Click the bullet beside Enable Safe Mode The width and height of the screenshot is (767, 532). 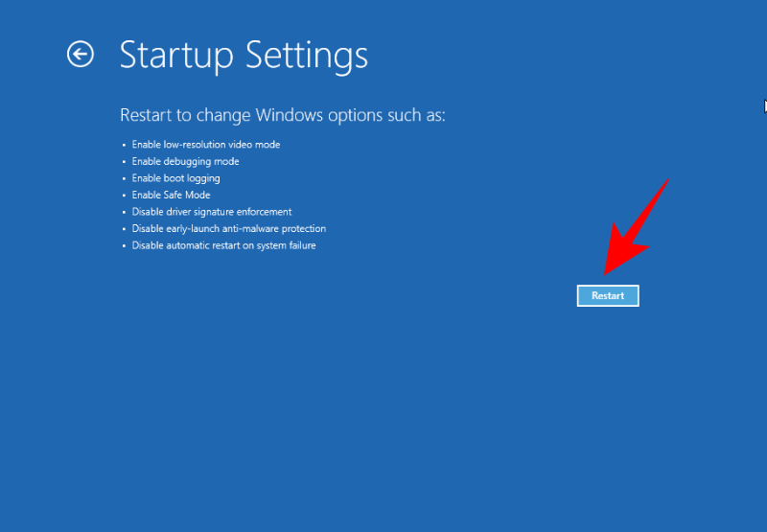[124, 196]
